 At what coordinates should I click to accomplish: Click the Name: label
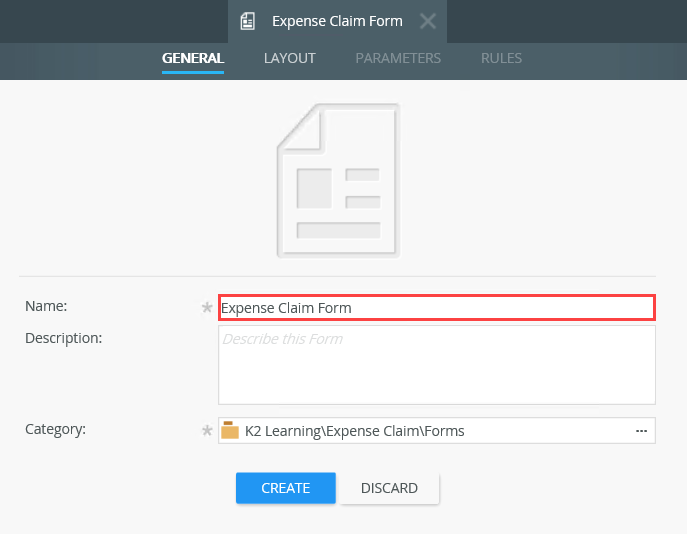[x=46, y=306]
